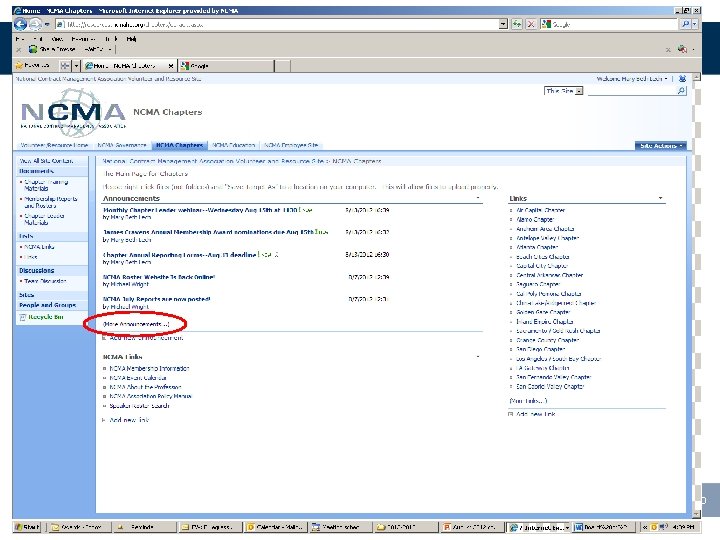Click the URL address bar
This screenshot has width=720, height=540.
point(276,24)
